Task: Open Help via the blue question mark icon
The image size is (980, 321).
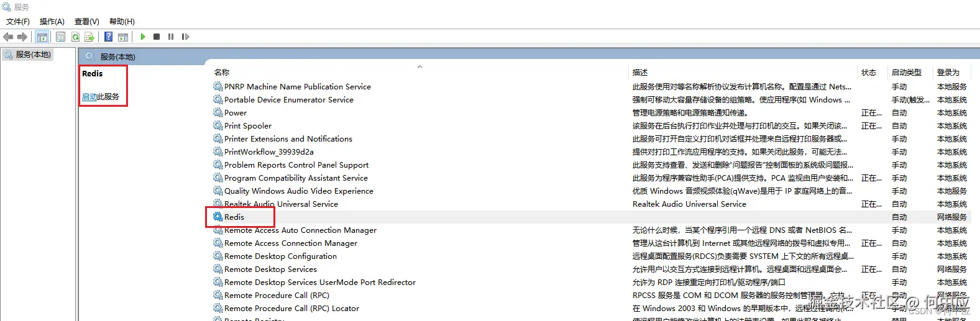Action: click(x=108, y=37)
